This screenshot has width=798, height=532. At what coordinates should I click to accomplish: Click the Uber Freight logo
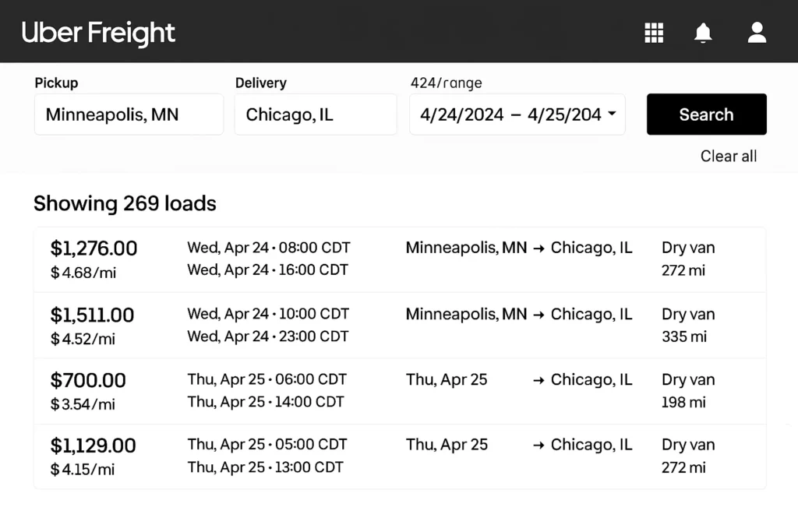click(x=98, y=33)
